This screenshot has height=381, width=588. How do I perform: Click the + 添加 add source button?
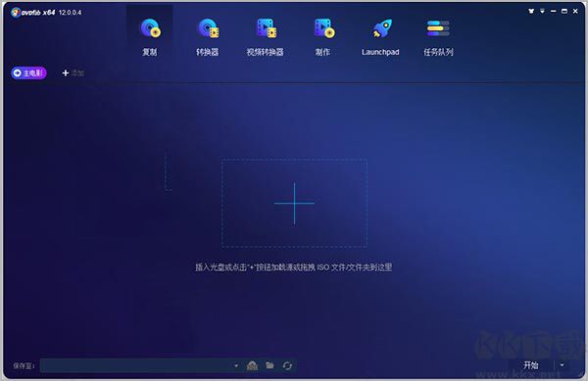coord(73,72)
